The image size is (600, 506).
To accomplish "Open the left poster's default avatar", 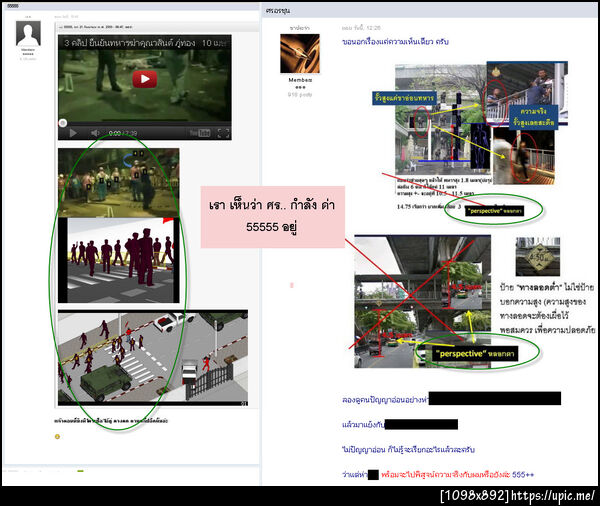I will 28,33.
